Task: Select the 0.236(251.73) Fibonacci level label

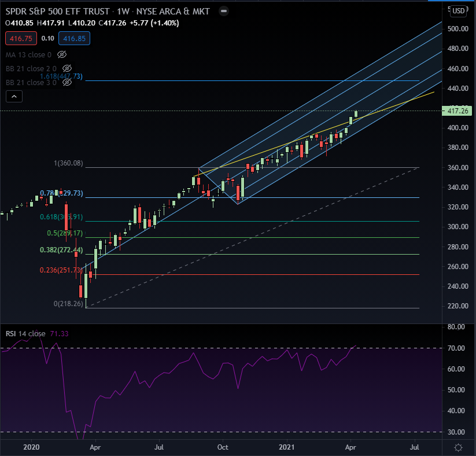Action: [x=61, y=270]
